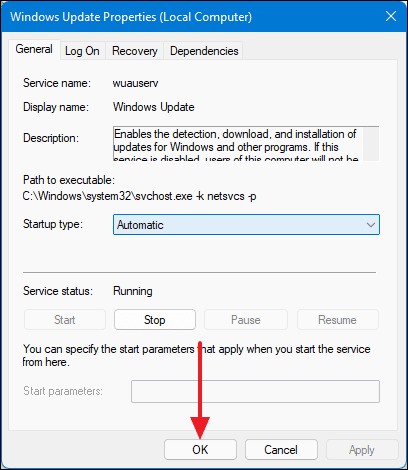Select the General tab

pyautogui.click(x=34, y=49)
